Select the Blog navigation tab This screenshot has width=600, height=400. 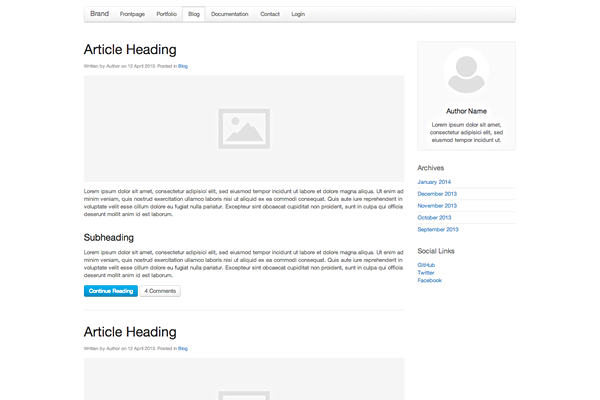(x=193, y=15)
